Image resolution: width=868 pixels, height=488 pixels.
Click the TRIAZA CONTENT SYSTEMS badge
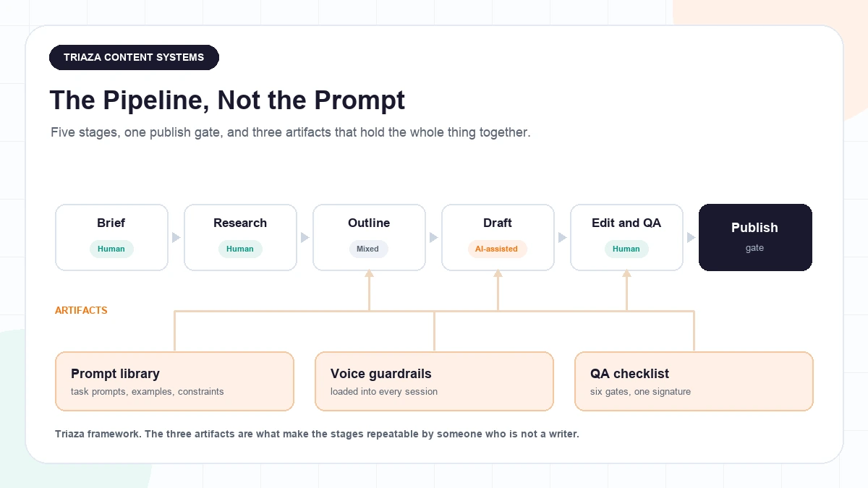coord(134,57)
